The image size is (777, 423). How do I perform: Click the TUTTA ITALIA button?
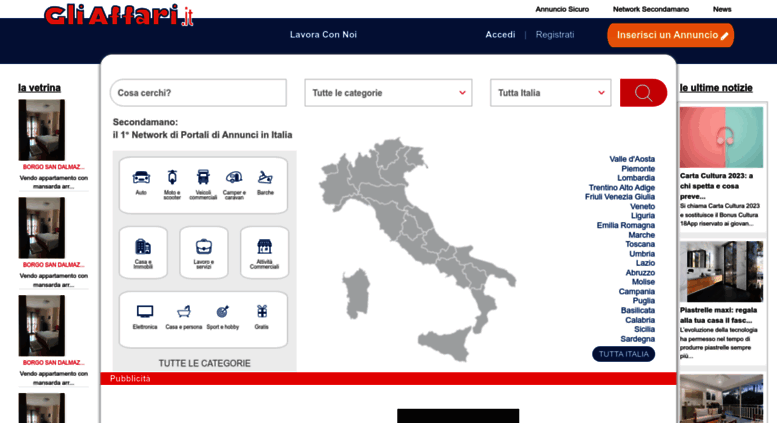pyautogui.click(x=623, y=354)
